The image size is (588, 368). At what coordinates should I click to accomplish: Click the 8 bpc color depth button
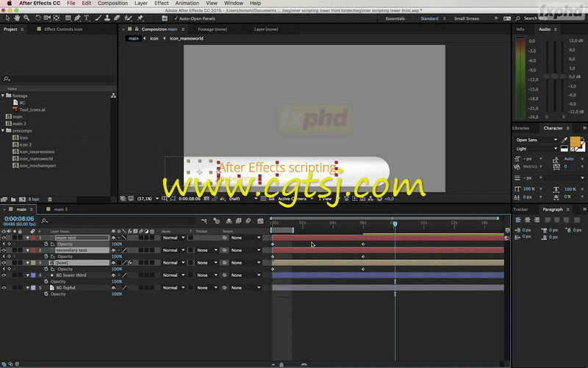[34, 199]
